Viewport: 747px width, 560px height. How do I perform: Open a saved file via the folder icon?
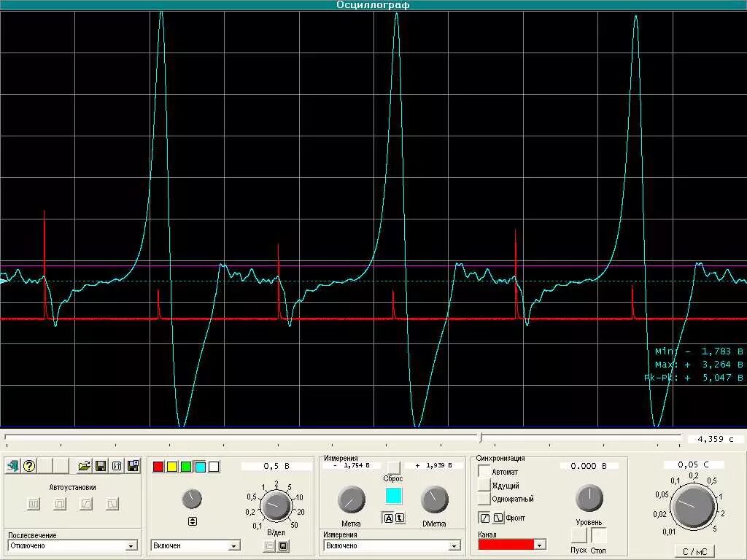tap(85, 466)
